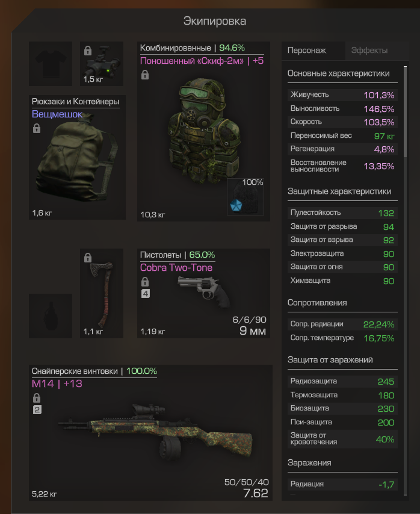Select the empty t-shirt clothing slot
Image resolution: width=420 pixels, height=514 pixels.
tap(51, 64)
